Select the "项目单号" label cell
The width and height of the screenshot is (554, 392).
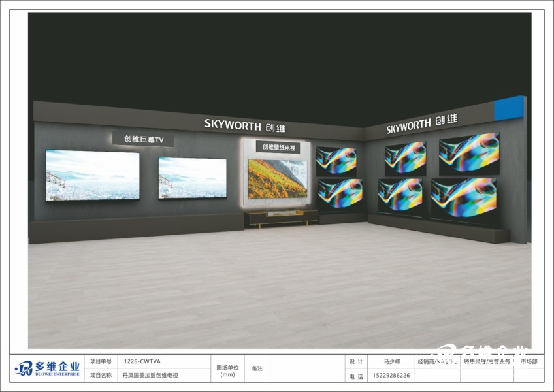[x=101, y=361]
